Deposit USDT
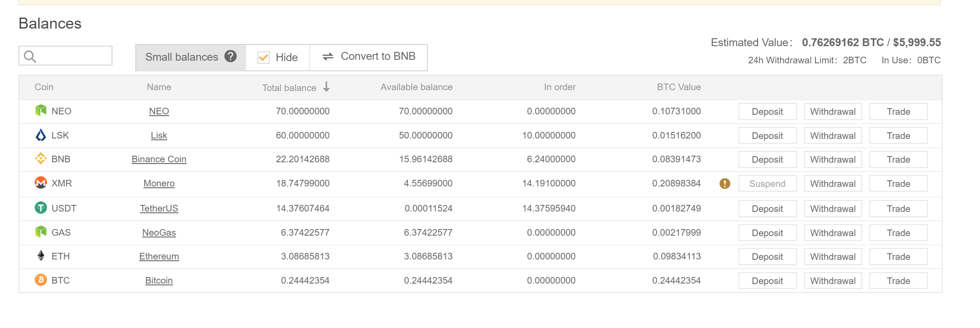 click(x=767, y=209)
